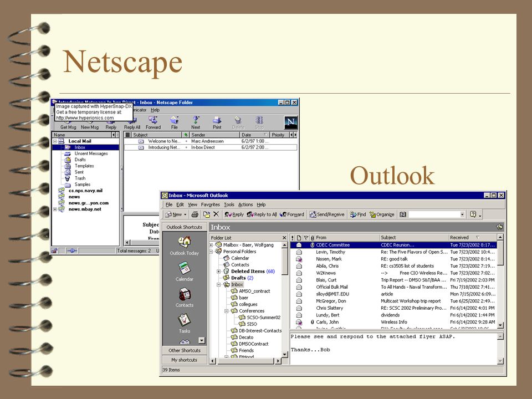The width and height of the screenshot is (532, 399).
Task: Click the File icon in the Netscape toolbar
Action: click(175, 120)
